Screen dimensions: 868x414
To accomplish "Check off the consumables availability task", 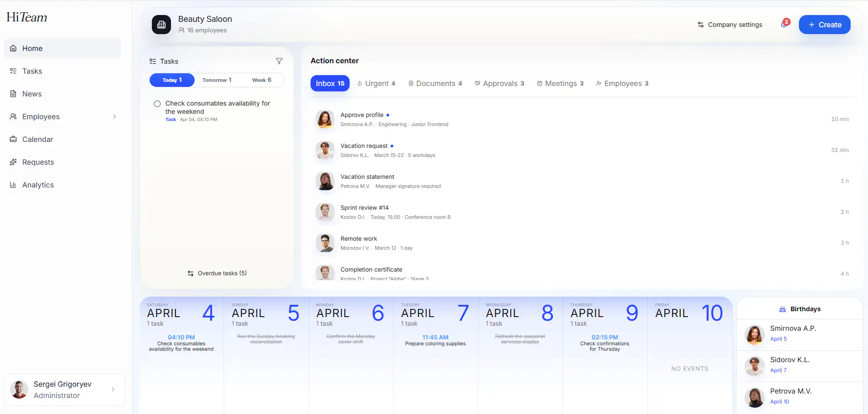I will pyautogui.click(x=157, y=104).
